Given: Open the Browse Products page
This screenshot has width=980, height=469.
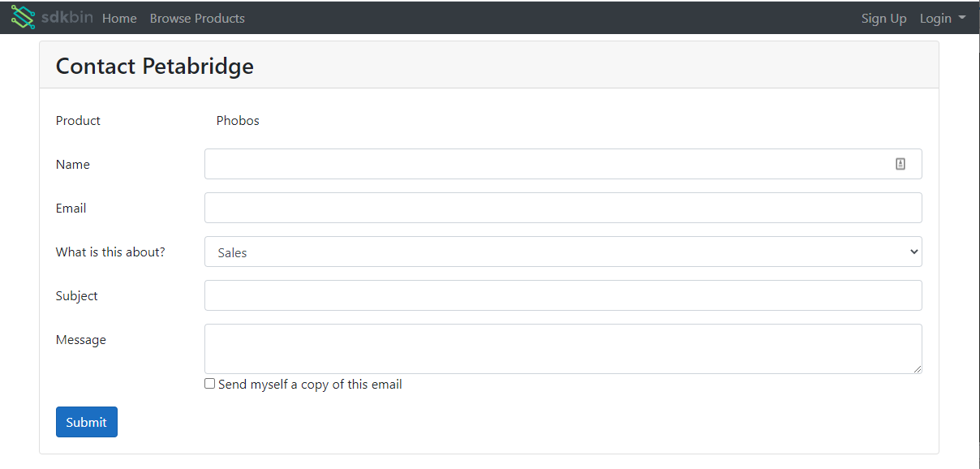Looking at the screenshot, I should coord(196,18).
